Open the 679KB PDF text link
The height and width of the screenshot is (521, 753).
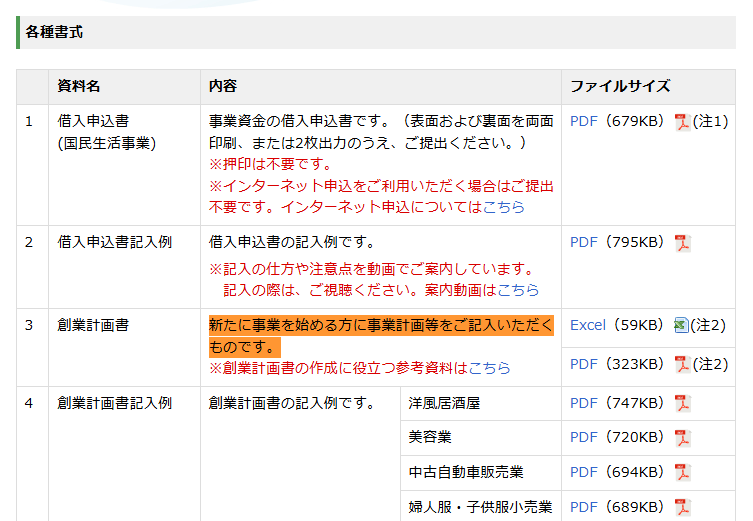tap(583, 121)
